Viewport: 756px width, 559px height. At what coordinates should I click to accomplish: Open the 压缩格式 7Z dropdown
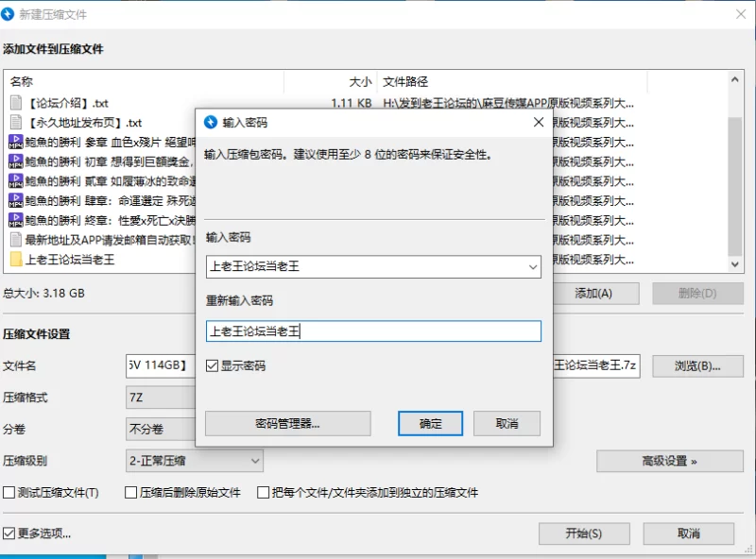(x=161, y=398)
